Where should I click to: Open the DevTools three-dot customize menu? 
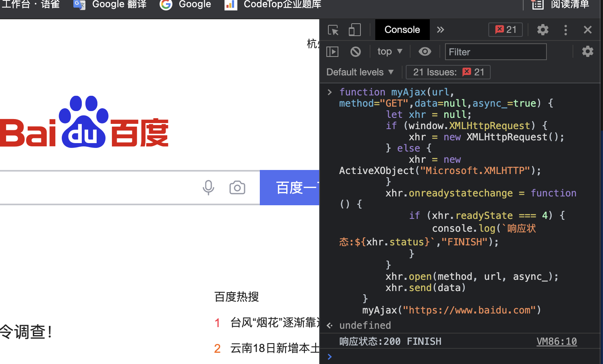[566, 30]
